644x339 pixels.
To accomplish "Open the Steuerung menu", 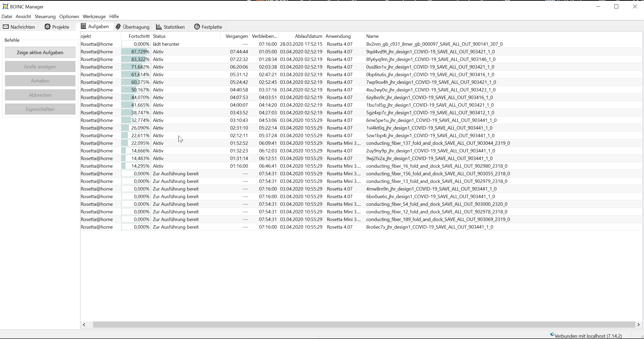I will [45, 16].
